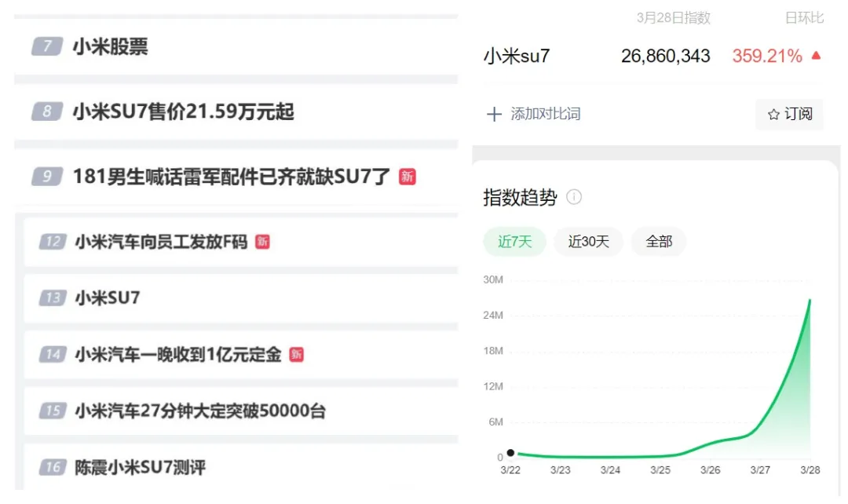Viewport: 848px width, 504px height.
Task: Click the 新 badge beside 1亿元定金 topic
Action: click(296, 355)
